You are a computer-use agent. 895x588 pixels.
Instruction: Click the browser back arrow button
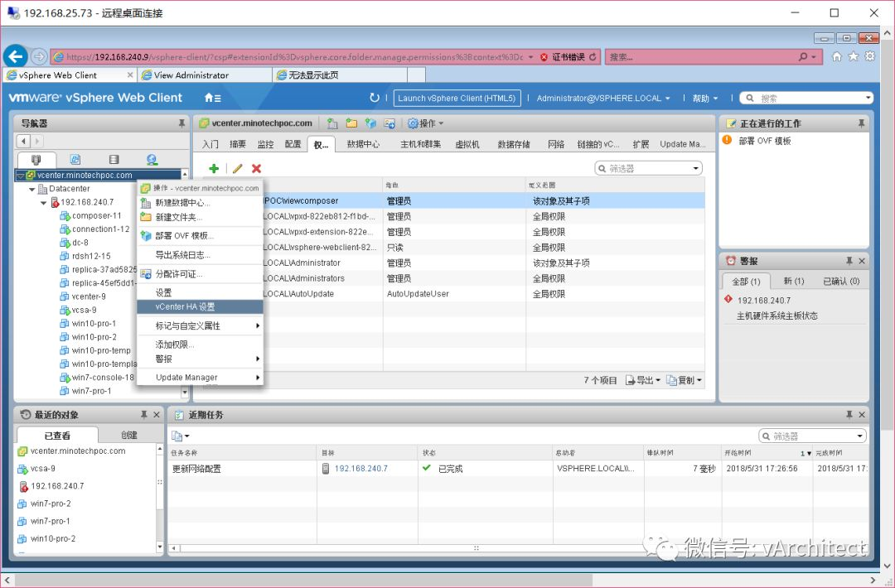tap(16, 56)
